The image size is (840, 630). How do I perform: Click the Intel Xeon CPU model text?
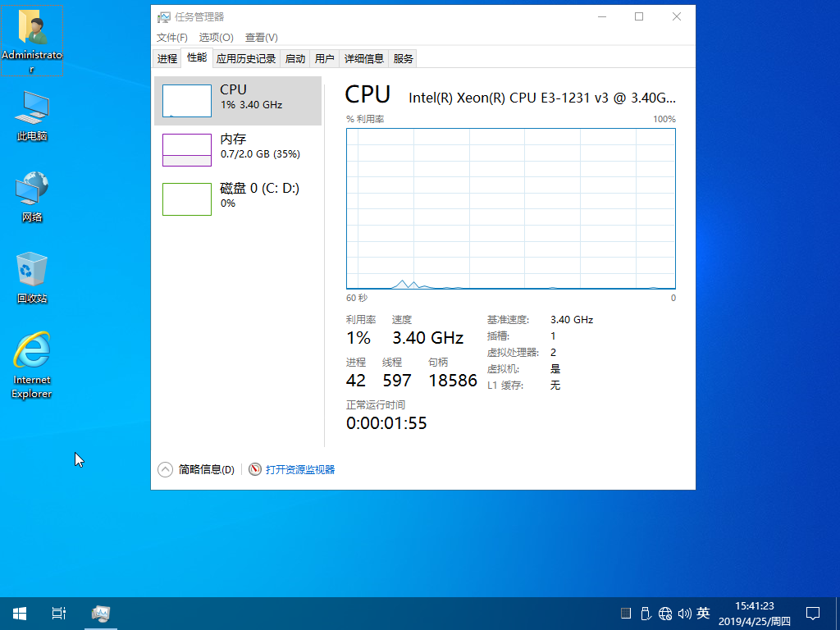[542, 98]
